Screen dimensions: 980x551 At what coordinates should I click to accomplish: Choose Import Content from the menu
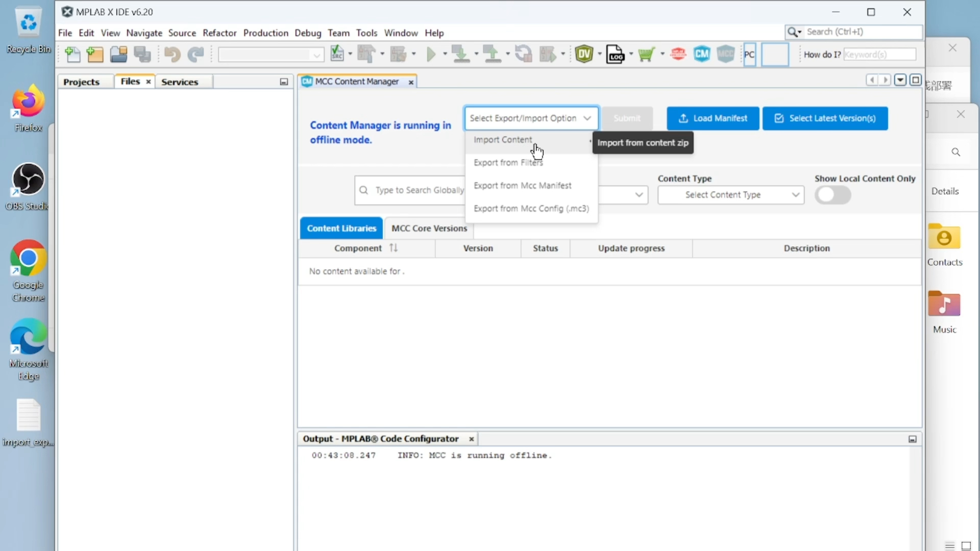click(x=531, y=140)
